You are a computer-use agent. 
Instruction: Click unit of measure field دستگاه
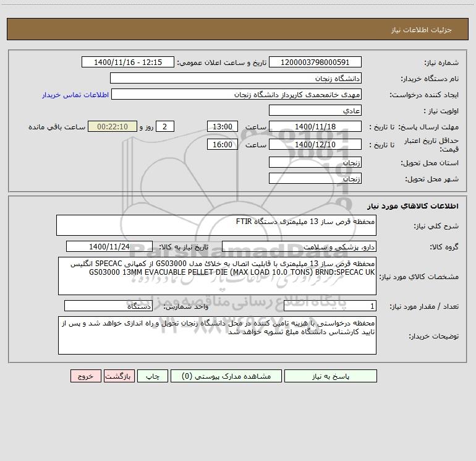click(108, 306)
